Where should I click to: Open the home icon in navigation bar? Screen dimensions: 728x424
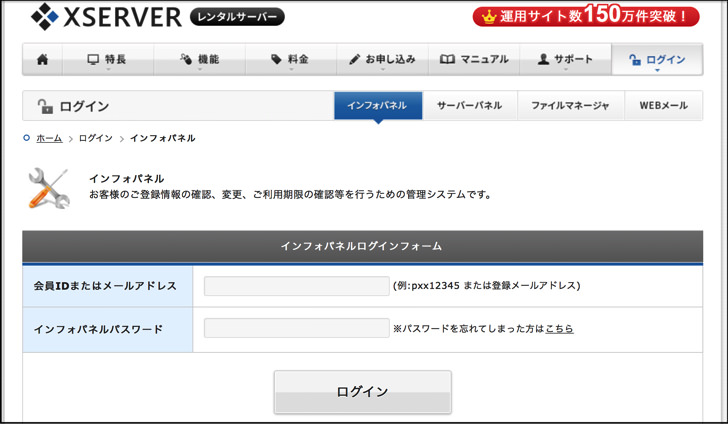pos(42,59)
